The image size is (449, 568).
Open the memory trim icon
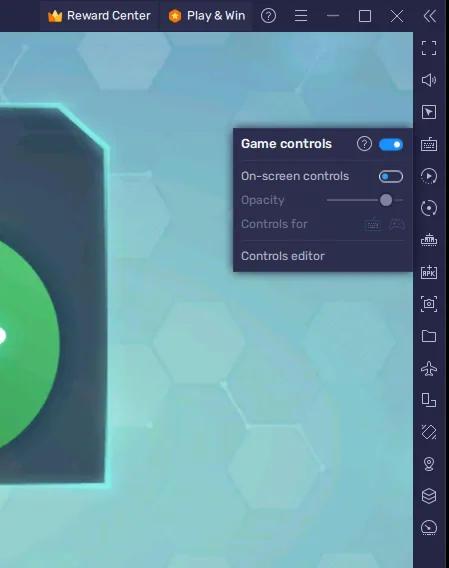pyautogui.click(x=429, y=240)
